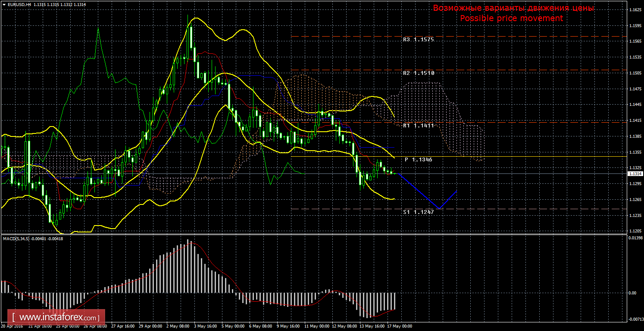Select the R2 1.1510 resistance label
644x331 pixels.
[x=419, y=73]
